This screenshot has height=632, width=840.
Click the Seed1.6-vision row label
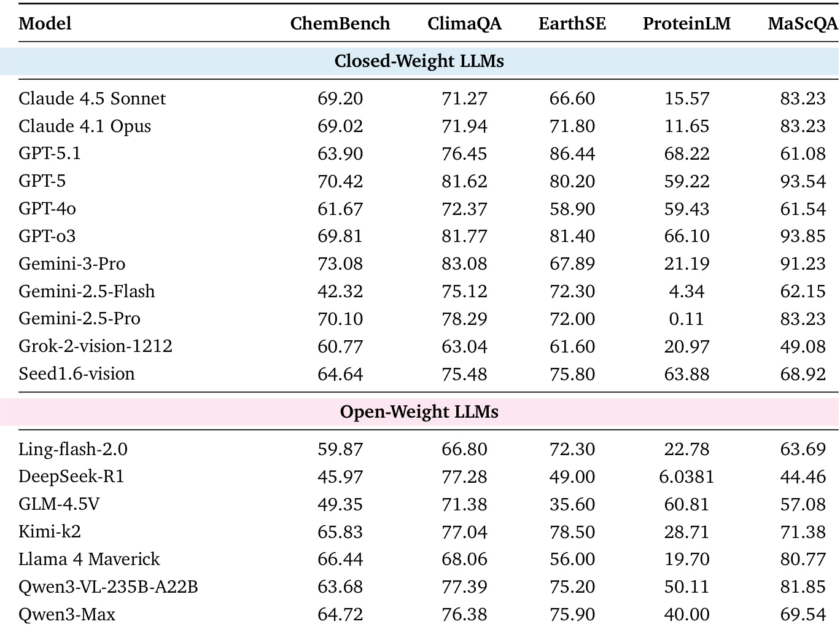pos(77,374)
